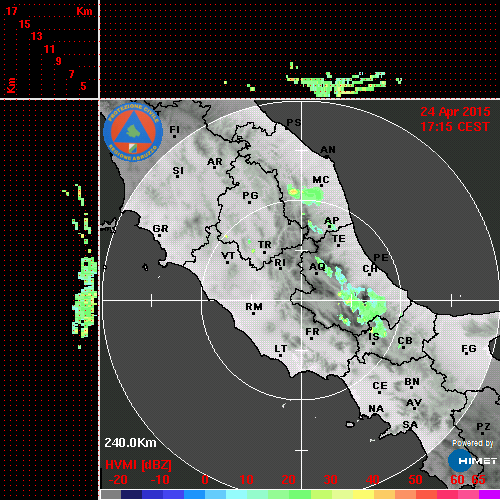Click the FI city label
Screen dimensions: 500x500
point(174,129)
